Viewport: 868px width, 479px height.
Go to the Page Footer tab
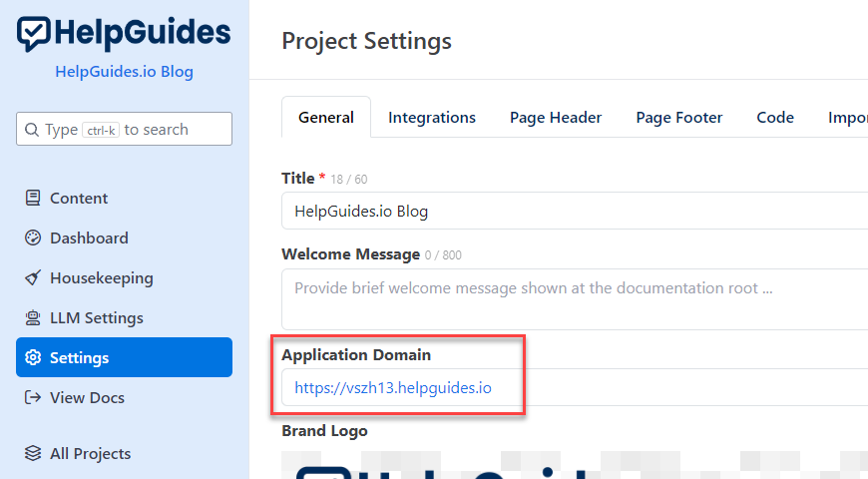click(679, 118)
